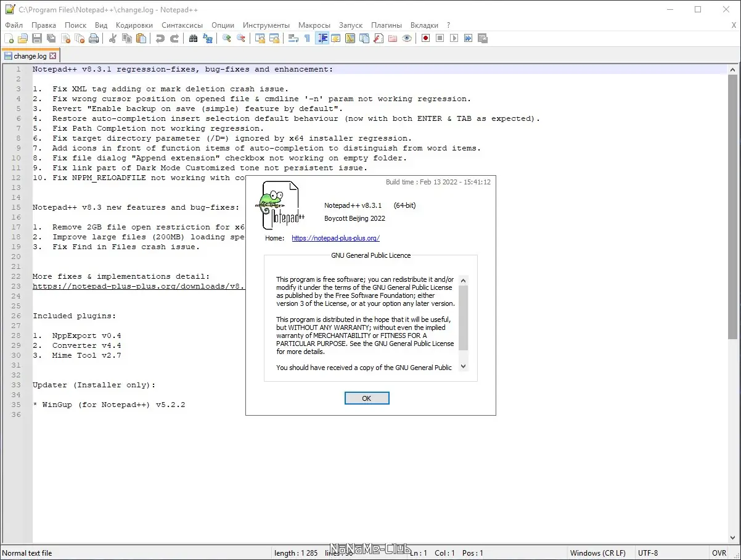Click the chameleon logo in About dialog

coord(280,204)
